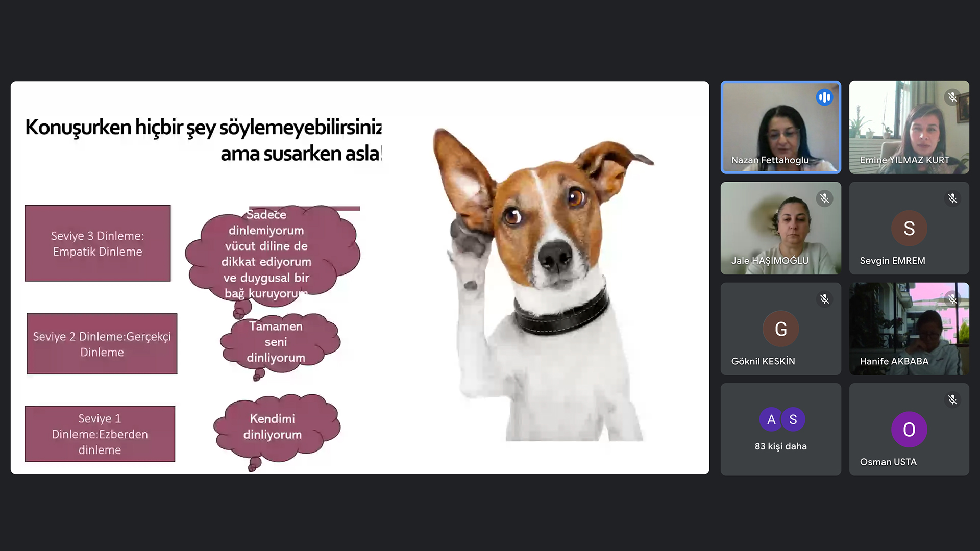The image size is (980, 551).
Task: Click the brown S avatar of Sevgin EMREM
Action: (909, 228)
